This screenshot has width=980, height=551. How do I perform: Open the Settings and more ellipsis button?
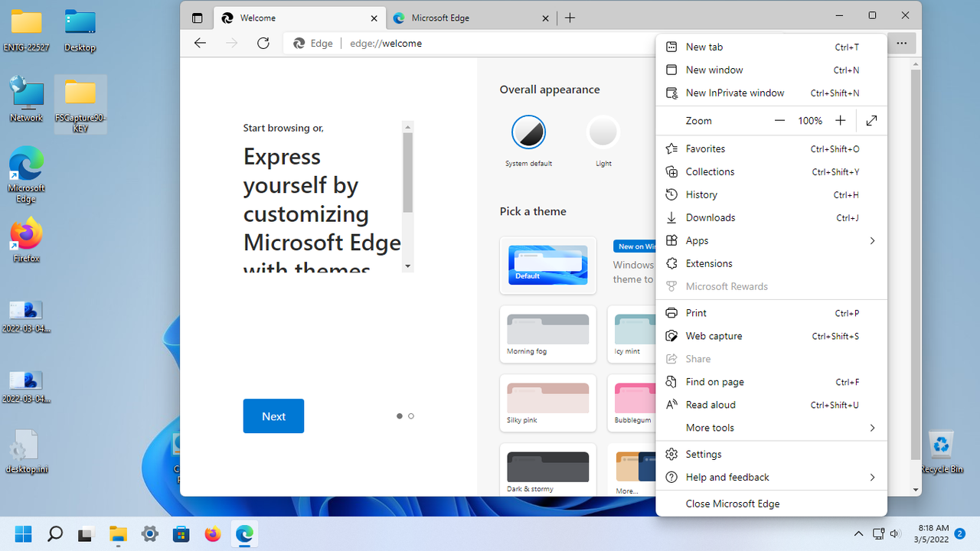(902, 44)
